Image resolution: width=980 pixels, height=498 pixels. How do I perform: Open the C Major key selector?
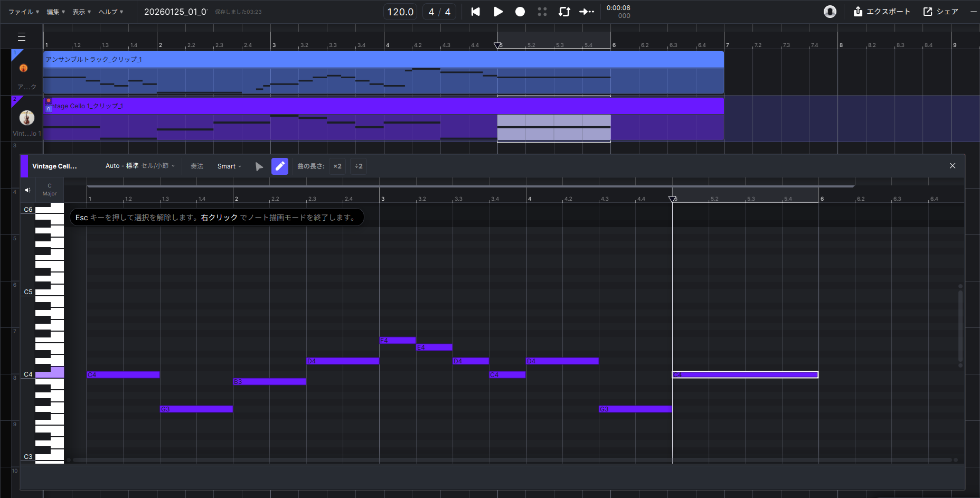tap(50, 190)
